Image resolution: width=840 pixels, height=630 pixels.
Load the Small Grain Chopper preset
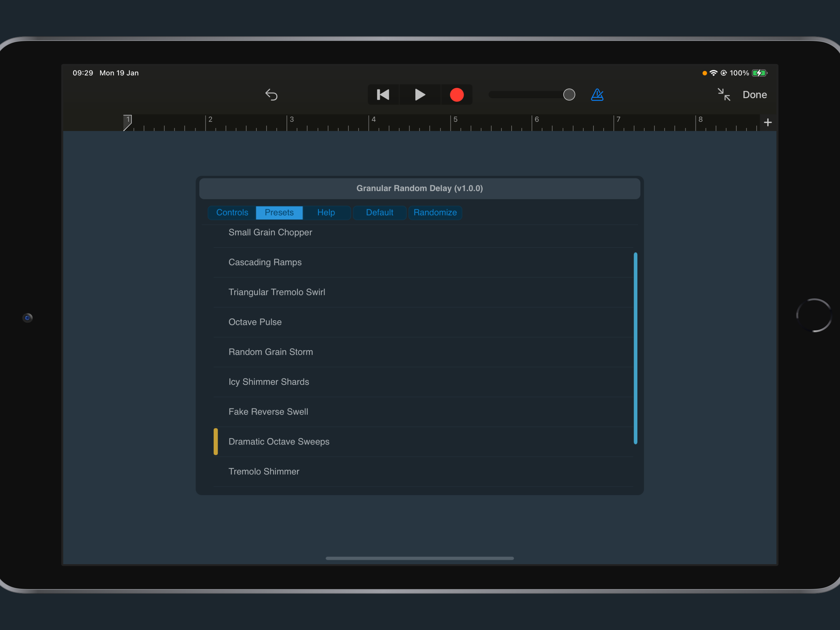[423, 233]
